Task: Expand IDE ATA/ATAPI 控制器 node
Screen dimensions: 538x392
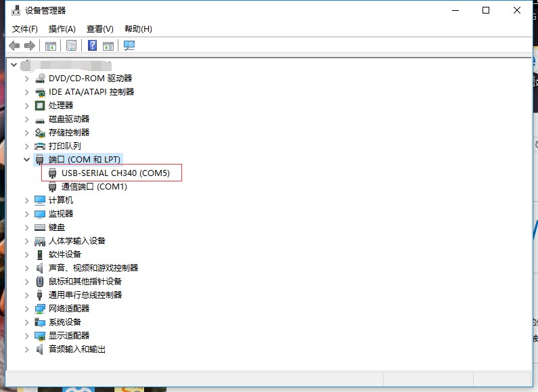Action: [27, 92]
